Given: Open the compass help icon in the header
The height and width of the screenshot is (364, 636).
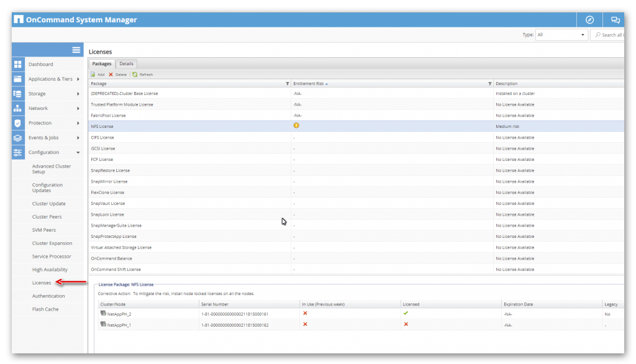Looking at the screenshot, I should tap(589, 19).
